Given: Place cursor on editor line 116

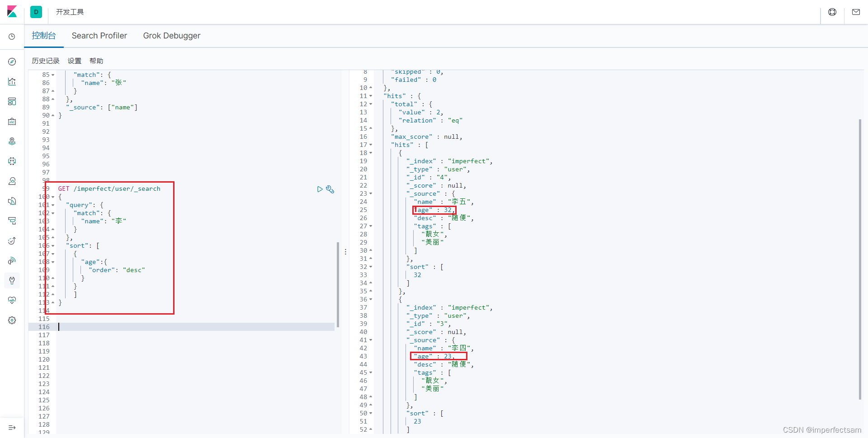Looking at the screenshot, I should pyautogui.click(x=196, y=327).
